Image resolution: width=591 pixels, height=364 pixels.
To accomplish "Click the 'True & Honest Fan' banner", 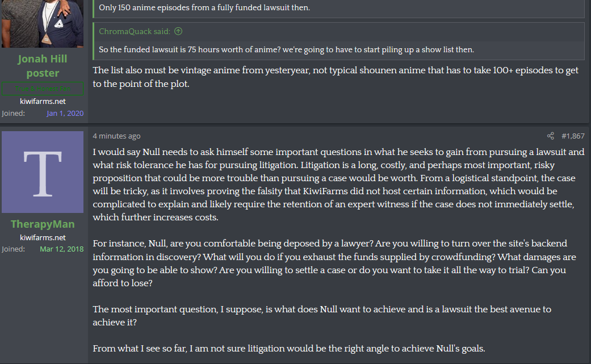I will 43,89.
